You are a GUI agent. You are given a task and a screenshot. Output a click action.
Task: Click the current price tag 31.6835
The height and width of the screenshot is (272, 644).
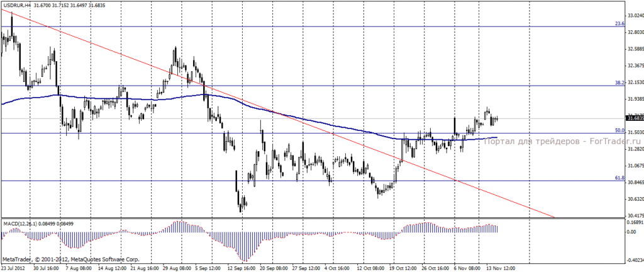[x=635, y=118]
